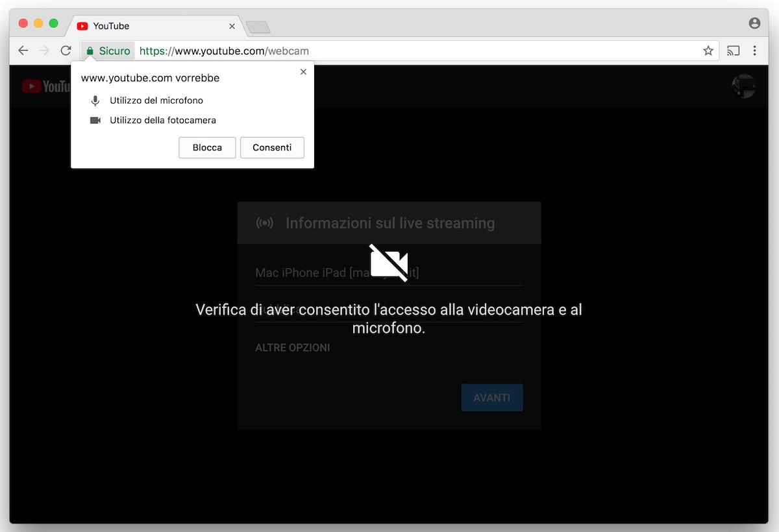Click the microphone icon in the permission popup

point(95,101)
